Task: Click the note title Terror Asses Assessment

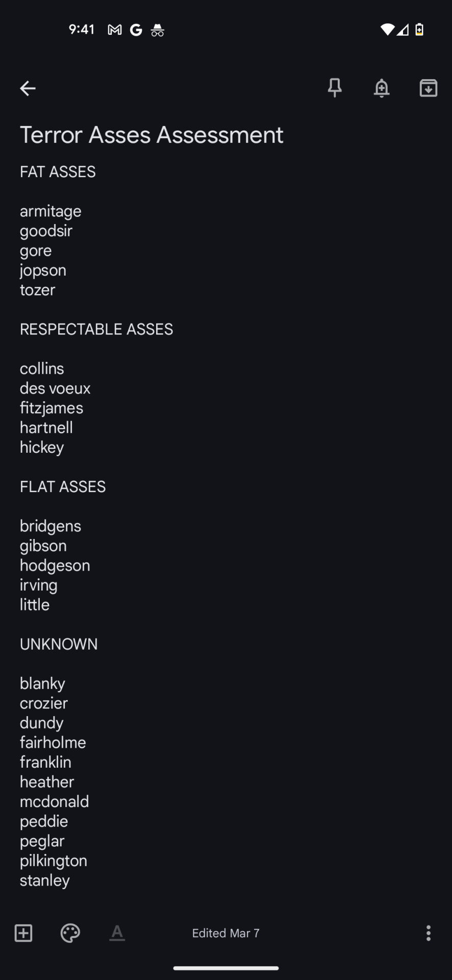Action: pyautogui.click(x=152, y=135)
